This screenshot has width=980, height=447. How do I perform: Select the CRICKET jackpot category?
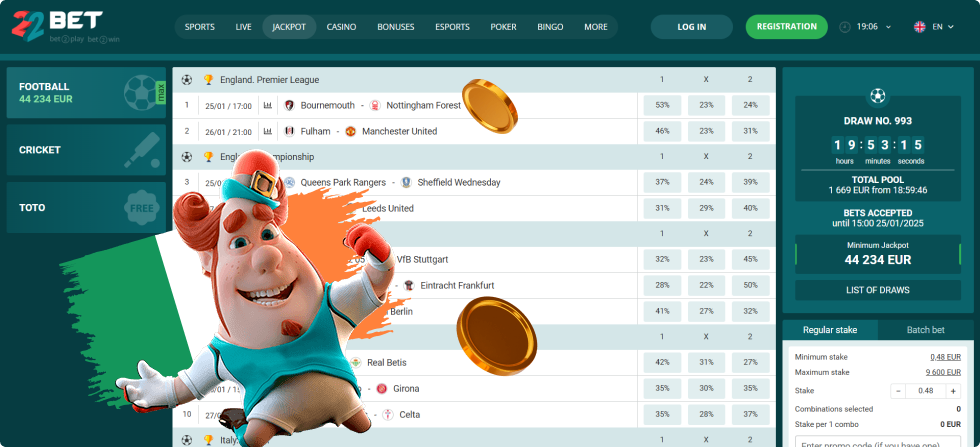(86, 150)
